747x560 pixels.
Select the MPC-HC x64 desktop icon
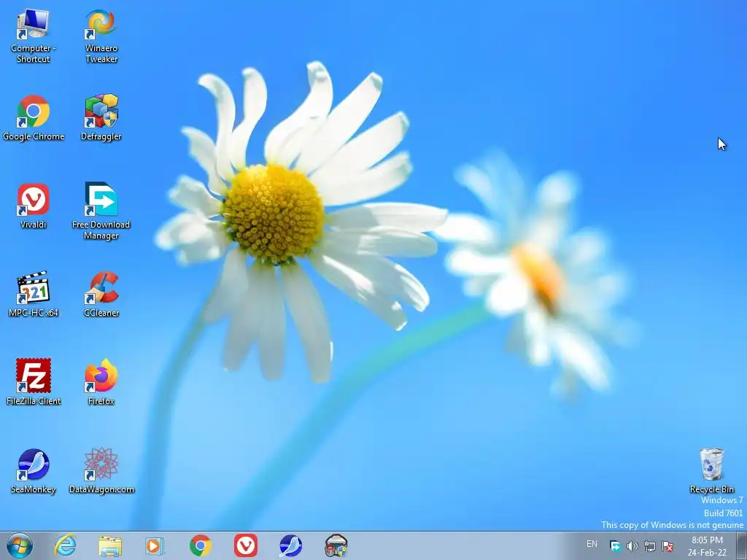[x=34, y=294]
